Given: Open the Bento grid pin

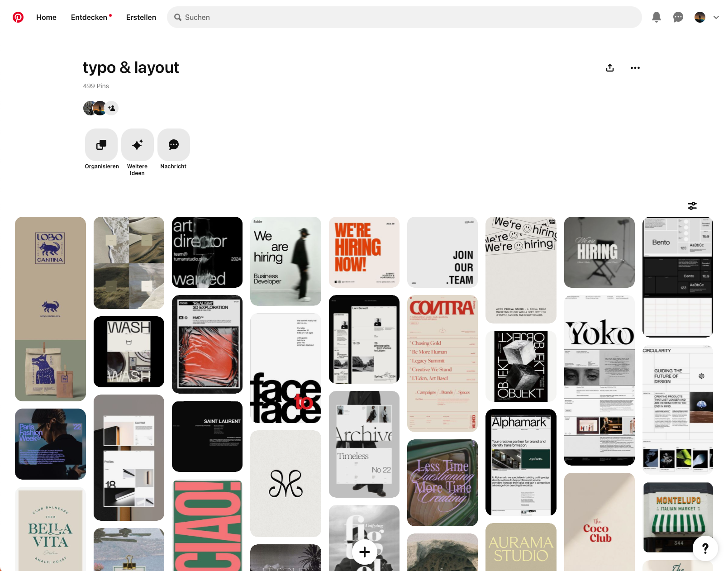Looking at the screenshot, I should tap(678, 277).
